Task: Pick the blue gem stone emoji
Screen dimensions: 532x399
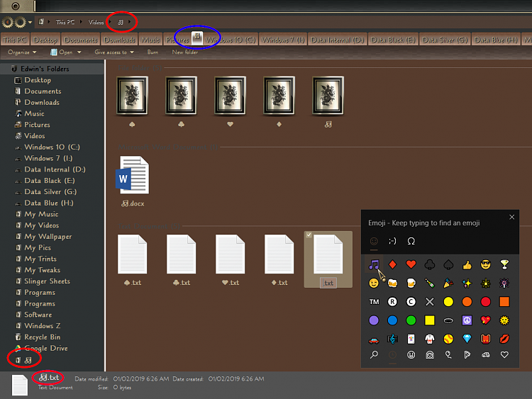Action: [x=467, y=338]
